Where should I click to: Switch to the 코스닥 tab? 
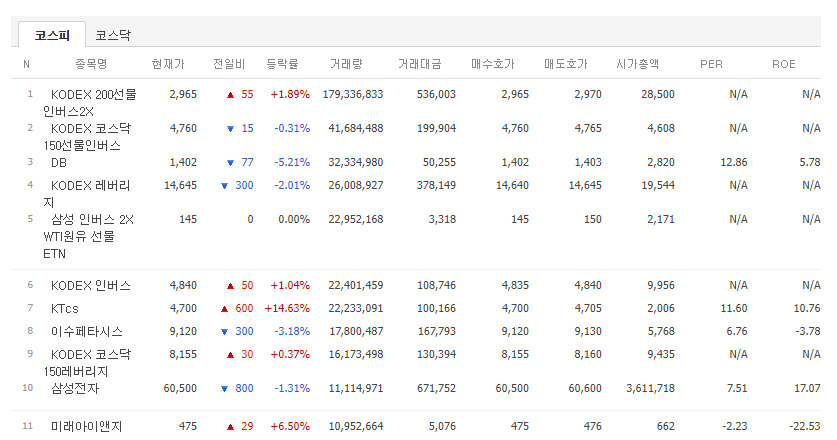click(x=113, y=35)
